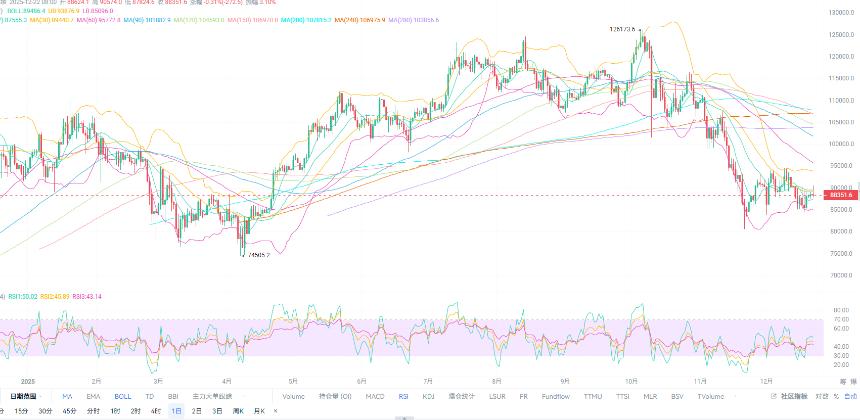Enable the MA overlay indicator
This screenshot has width=860, height=420.
[67, 396]
